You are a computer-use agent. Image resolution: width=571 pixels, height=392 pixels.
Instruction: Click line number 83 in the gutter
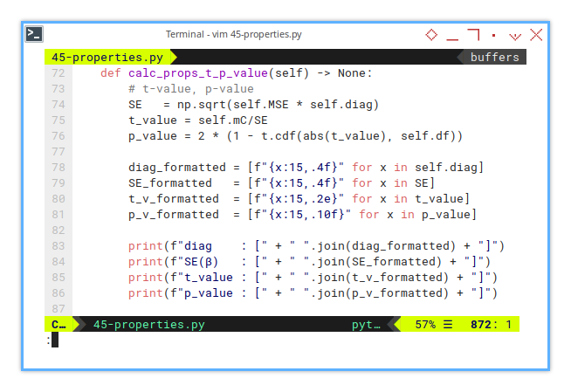[58, 246]
